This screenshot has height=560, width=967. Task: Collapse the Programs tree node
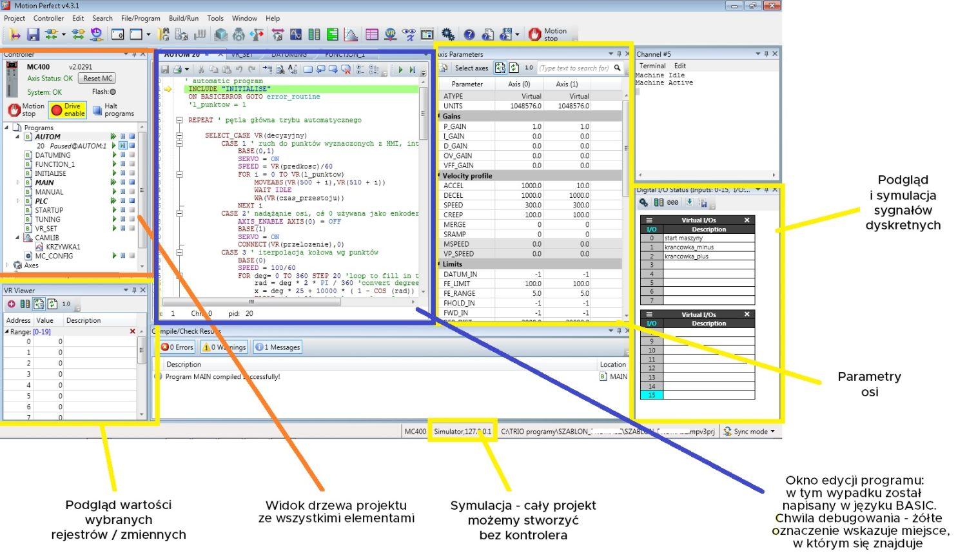click(x=8, y=128)
